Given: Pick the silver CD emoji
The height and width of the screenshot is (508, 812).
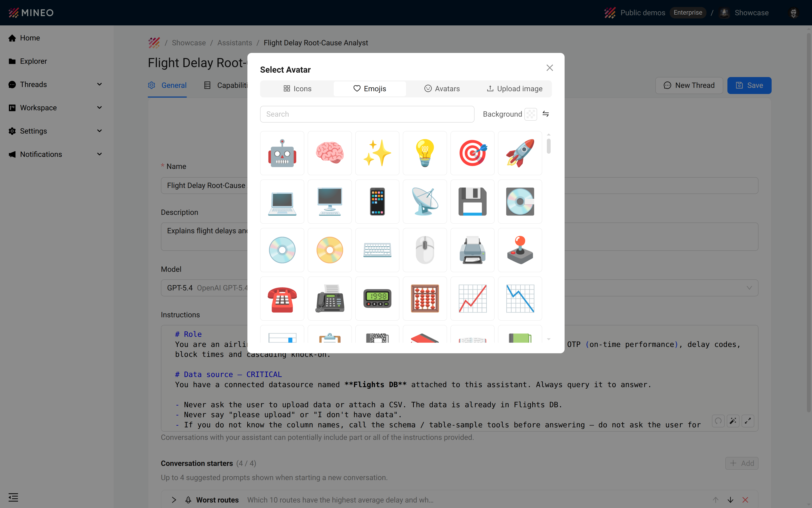Looking at the screenshot, I should [282, 250].
